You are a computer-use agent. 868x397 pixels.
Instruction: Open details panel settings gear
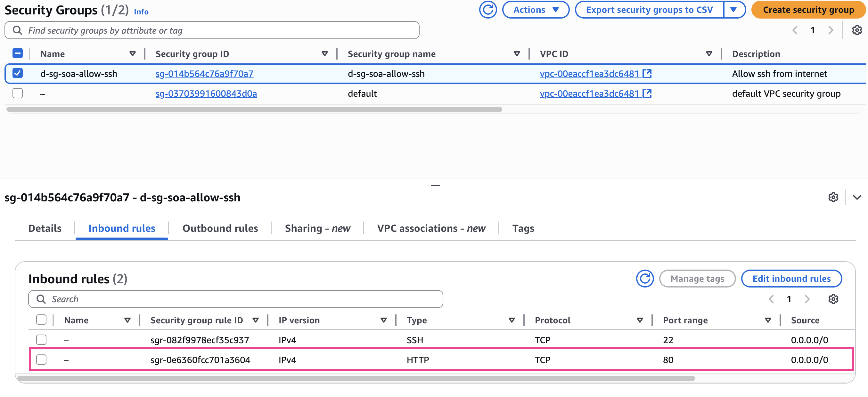[x=833, y=197]
